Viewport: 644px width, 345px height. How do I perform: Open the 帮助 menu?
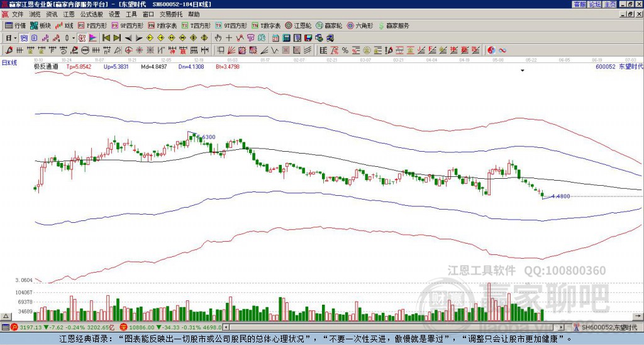click(x=194, y=14)
